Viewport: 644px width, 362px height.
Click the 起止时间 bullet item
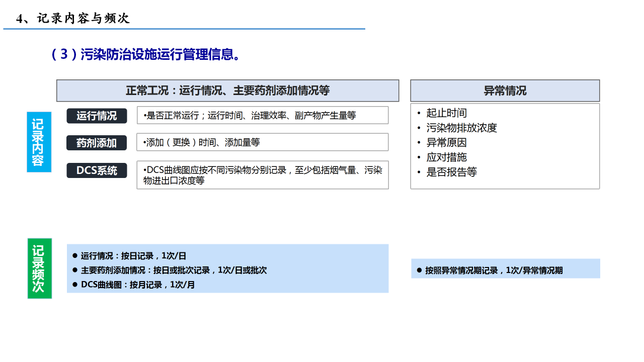click(446, 113)
